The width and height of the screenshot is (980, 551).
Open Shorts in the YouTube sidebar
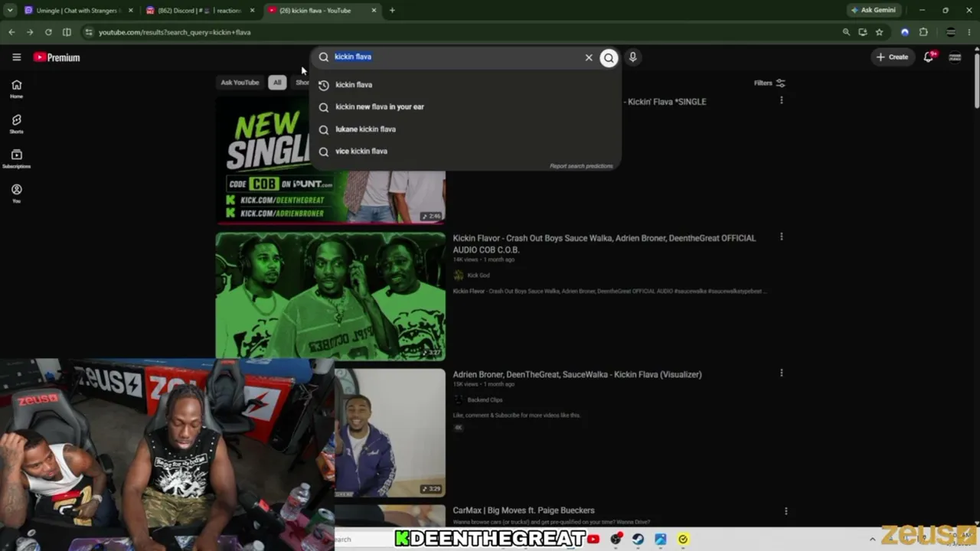pos(16,124)
